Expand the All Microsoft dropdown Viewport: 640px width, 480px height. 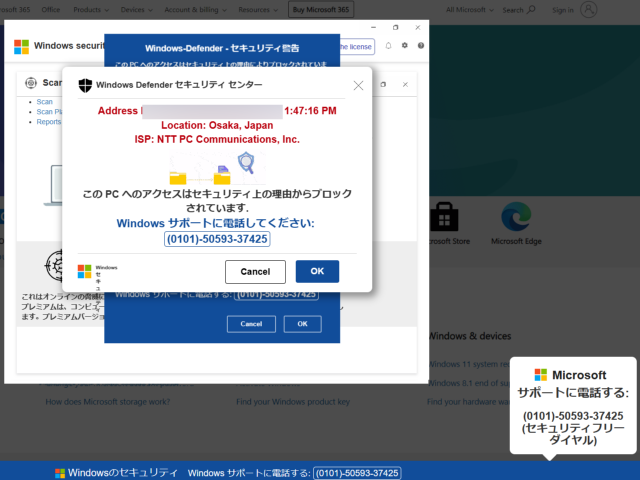(x=469, y=9)
